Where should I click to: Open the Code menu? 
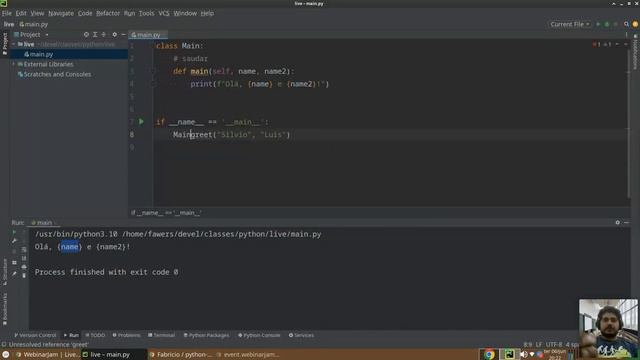85,13
